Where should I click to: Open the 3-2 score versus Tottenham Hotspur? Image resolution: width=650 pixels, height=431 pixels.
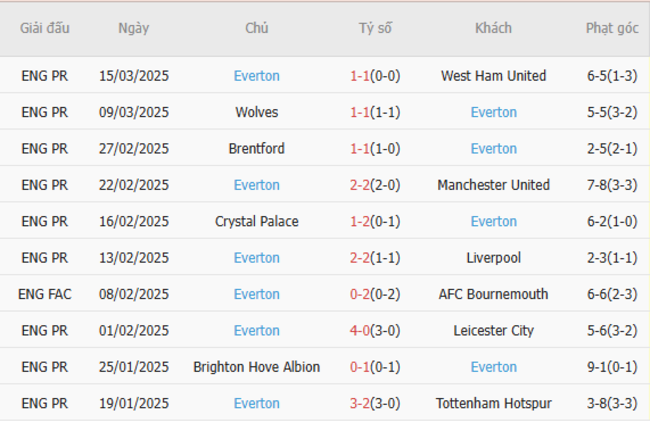[x=360, y=403]
